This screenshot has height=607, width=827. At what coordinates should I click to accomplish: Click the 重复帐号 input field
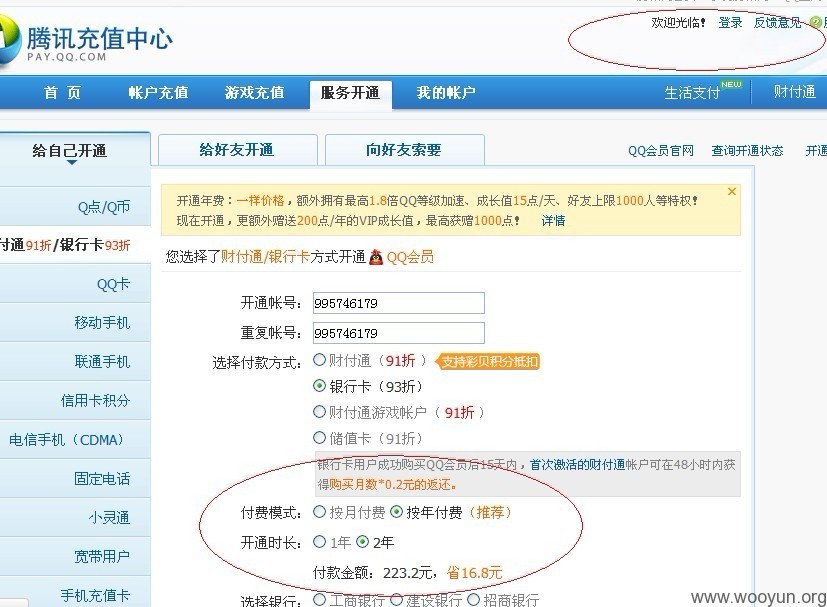tap(399, 333)
